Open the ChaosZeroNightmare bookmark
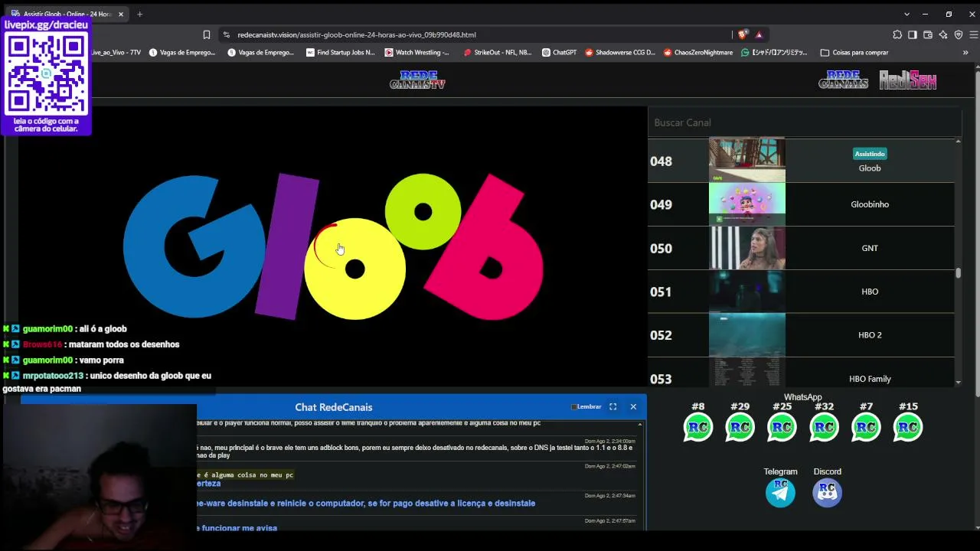980x551 pixels. point(698,53)
